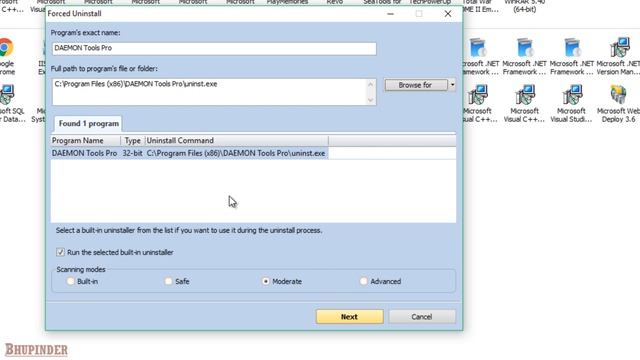Click the uninst.exe command cell in the list
Screen dimensions: 640x360
(x=236, y=153)
